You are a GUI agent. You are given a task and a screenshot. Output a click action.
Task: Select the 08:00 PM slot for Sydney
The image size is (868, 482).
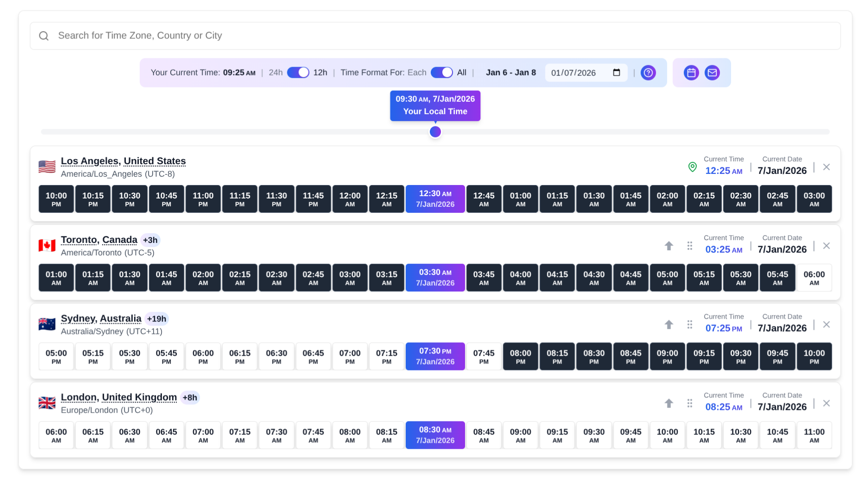520,356
